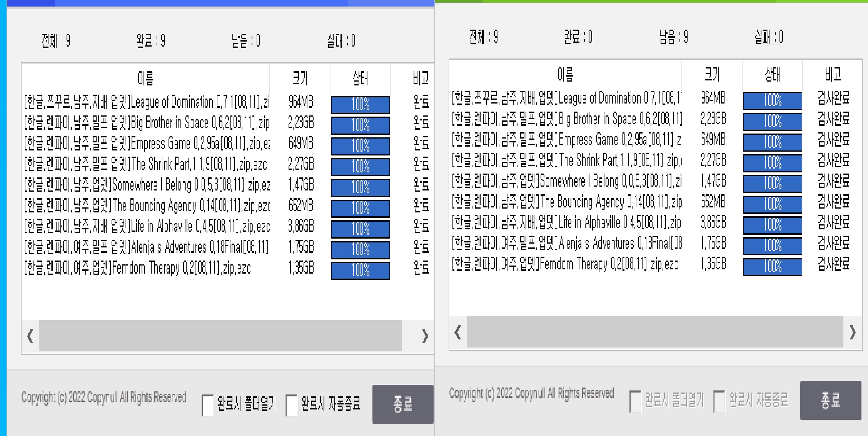Click 비고 column header in right list
The height and width of the screenshot is (436, 868).
[832, 75]
